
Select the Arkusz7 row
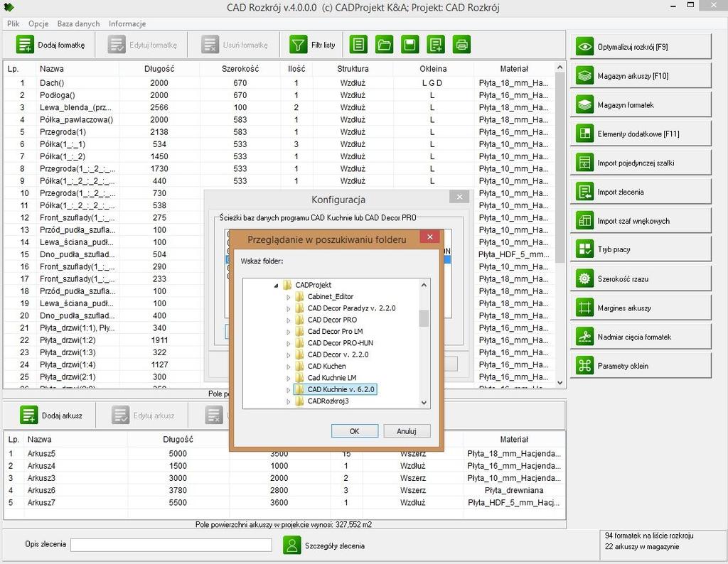tap(284, 502)
